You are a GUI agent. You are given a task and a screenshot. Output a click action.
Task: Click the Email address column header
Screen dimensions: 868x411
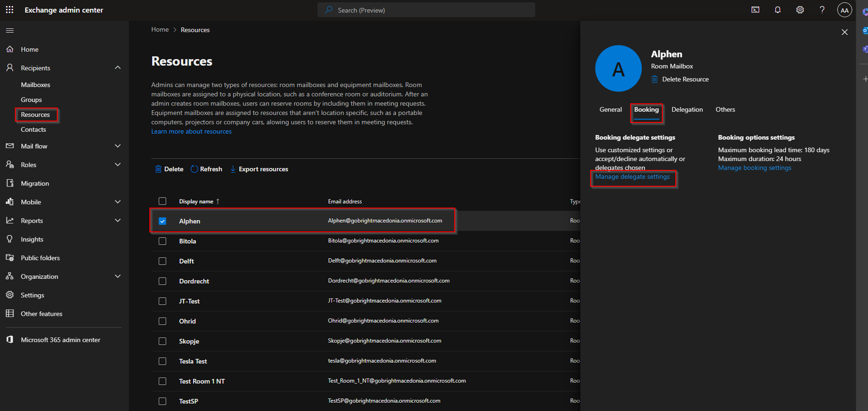pos(345,202)
